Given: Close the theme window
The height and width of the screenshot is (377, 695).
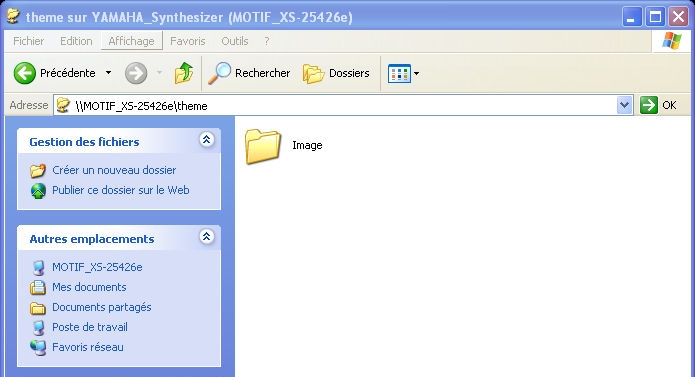Looking at the screenshot, I should (x=678, y=17).
